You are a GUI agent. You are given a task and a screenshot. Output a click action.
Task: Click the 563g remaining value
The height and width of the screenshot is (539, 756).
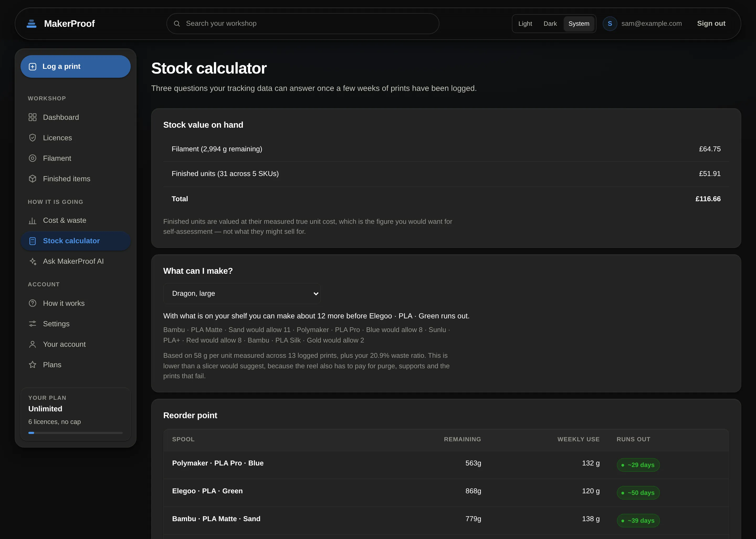pyautogui.click(x=473, y=463)
